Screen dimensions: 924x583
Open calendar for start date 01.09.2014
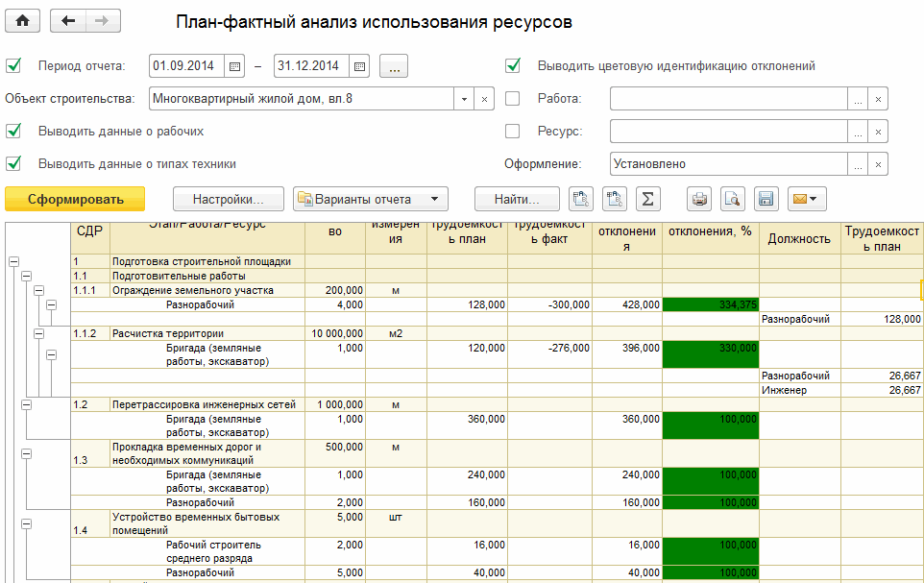(233, 66)
